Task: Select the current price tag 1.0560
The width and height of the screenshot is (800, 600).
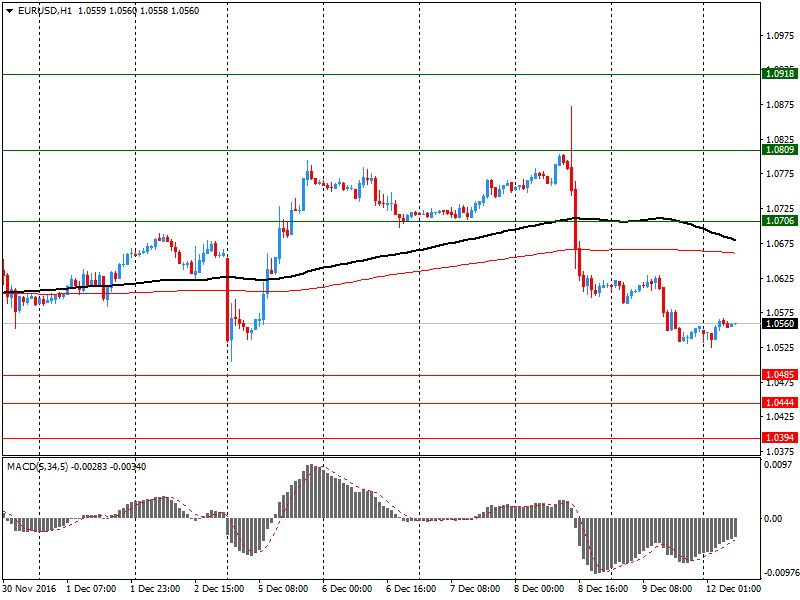Action: pos(780,323)
